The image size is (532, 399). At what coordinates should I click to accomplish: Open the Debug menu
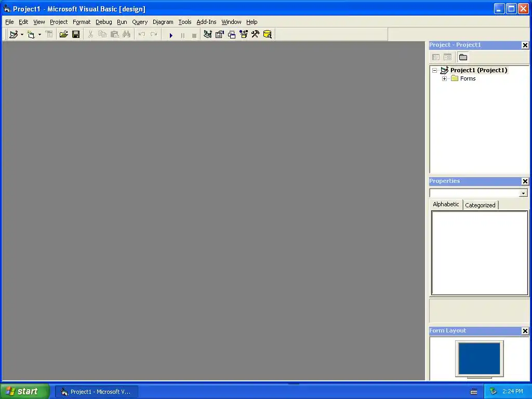(104, 22)
